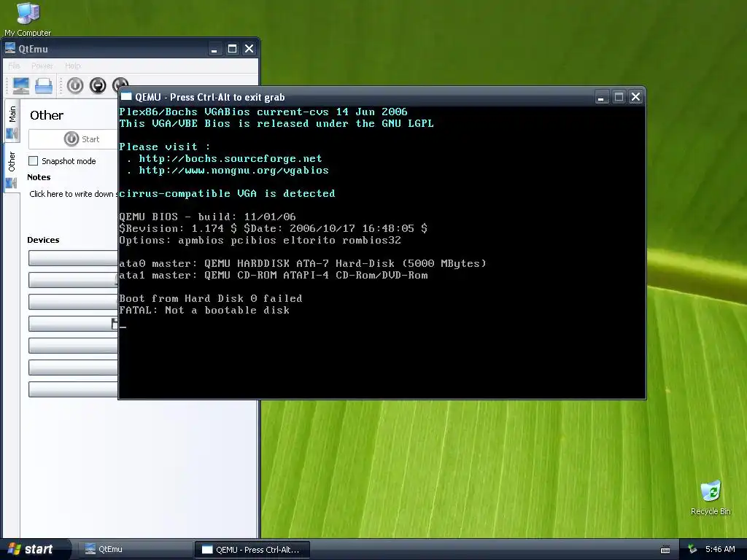Screen dimensions: 747x560
Task: Click 'cirrus-compatible VGA is detected' text
Action: pyautogui.click(x=228, y=194)
